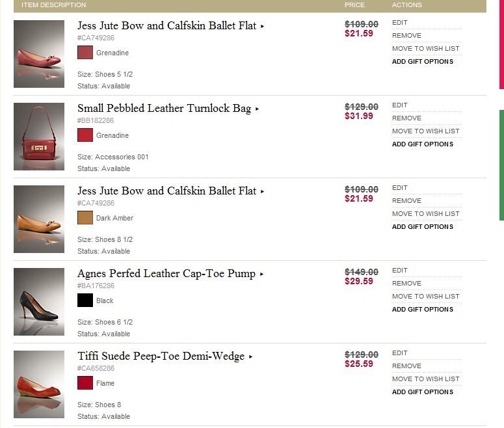Click the black Agnes cap-toe pump image

(x=39, y=302)
